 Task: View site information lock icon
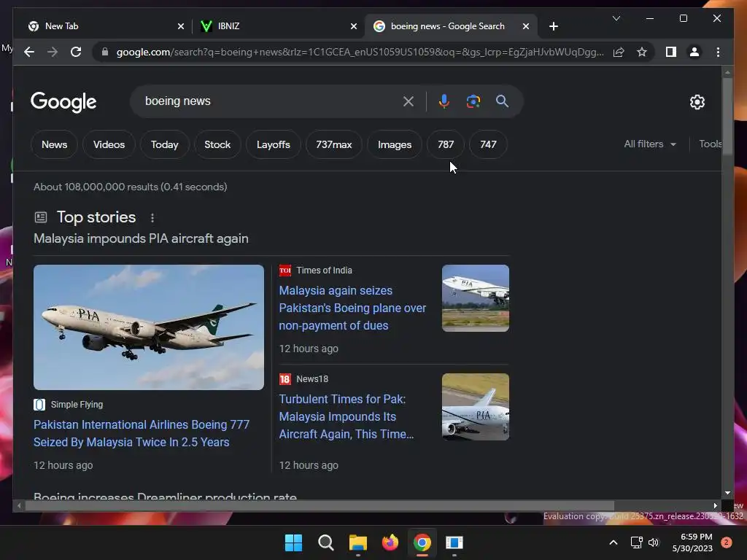[105, 52]
